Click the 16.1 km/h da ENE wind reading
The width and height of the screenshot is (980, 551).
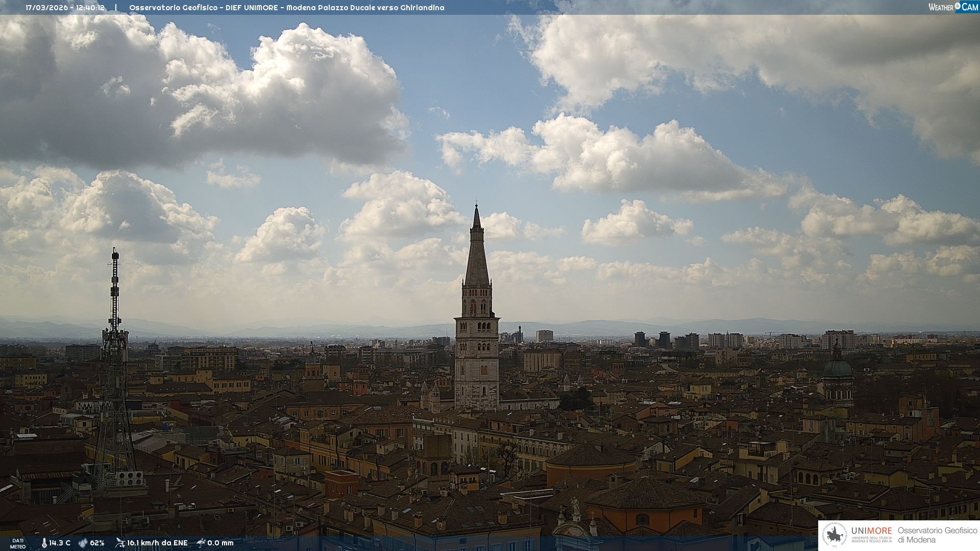157,543
